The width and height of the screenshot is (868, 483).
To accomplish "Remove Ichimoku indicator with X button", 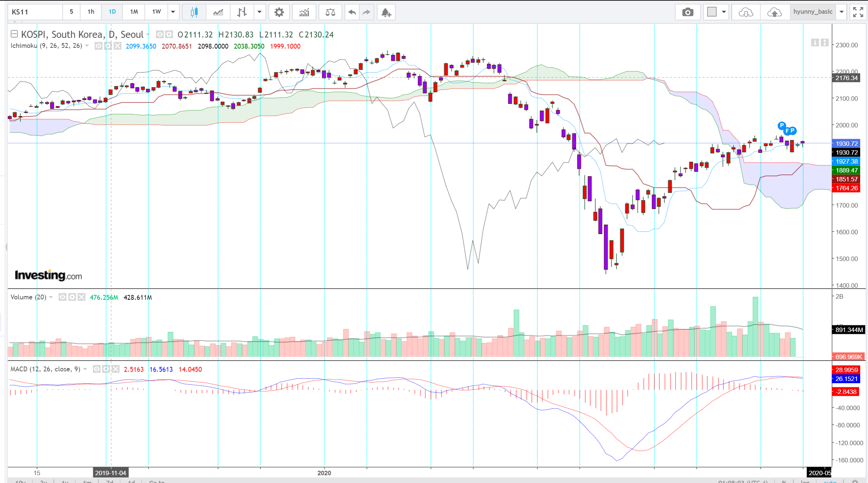I will click(x=117, y=46).
